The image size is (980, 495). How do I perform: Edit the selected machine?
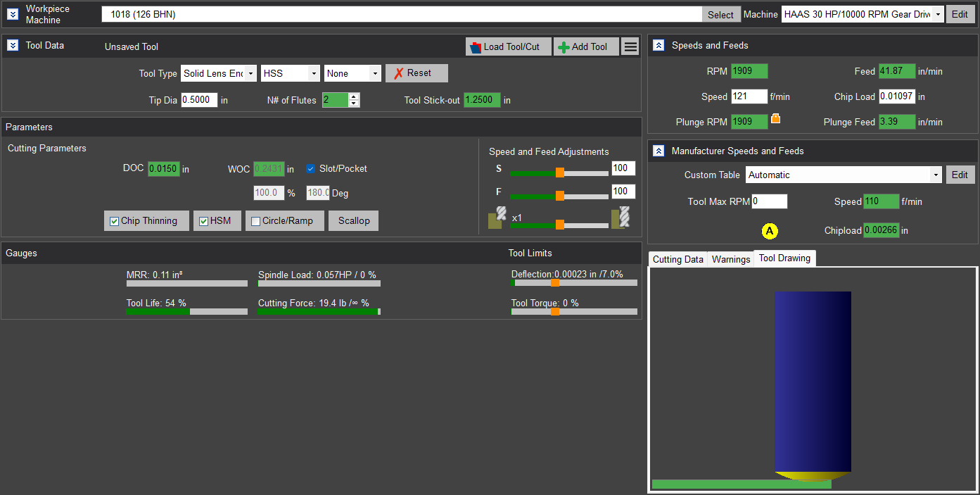tap(960, 14)
